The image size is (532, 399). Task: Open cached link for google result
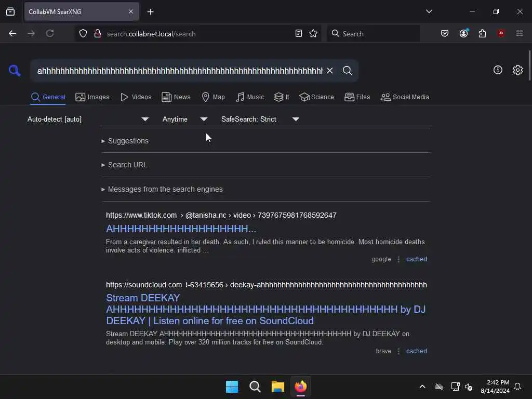(416, 259)
